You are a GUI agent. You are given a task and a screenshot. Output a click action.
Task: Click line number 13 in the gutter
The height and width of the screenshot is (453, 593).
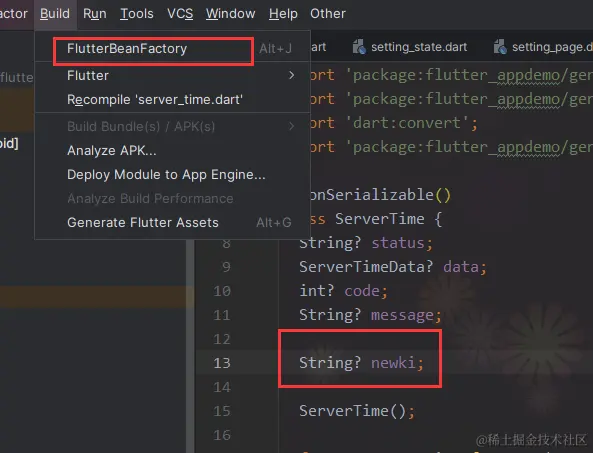click(x=222, y=363)
